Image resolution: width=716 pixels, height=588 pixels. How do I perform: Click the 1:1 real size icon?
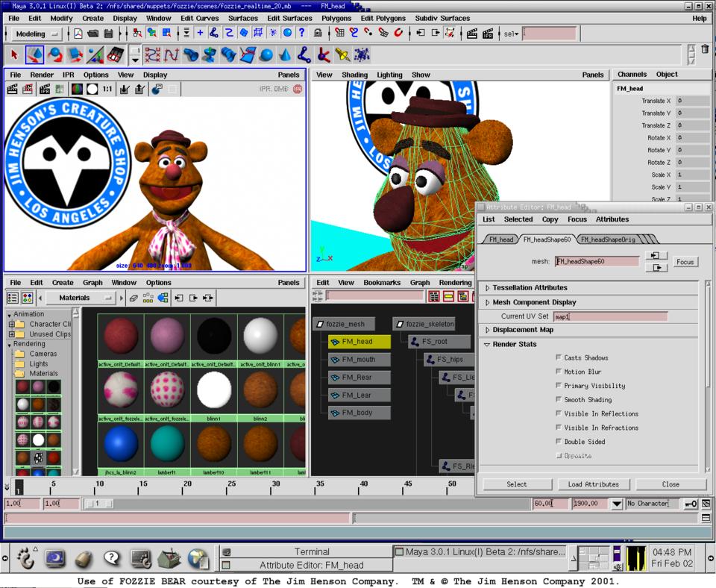107,89
